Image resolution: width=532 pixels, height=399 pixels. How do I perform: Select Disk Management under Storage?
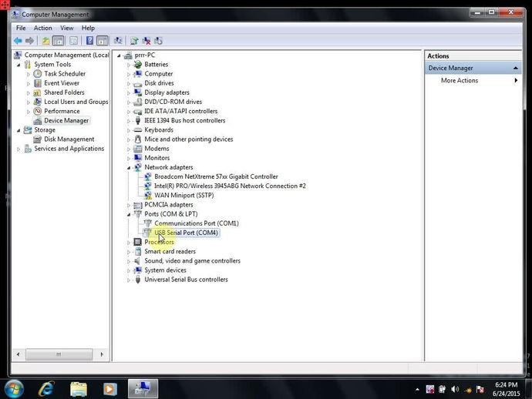pos(69,139)
